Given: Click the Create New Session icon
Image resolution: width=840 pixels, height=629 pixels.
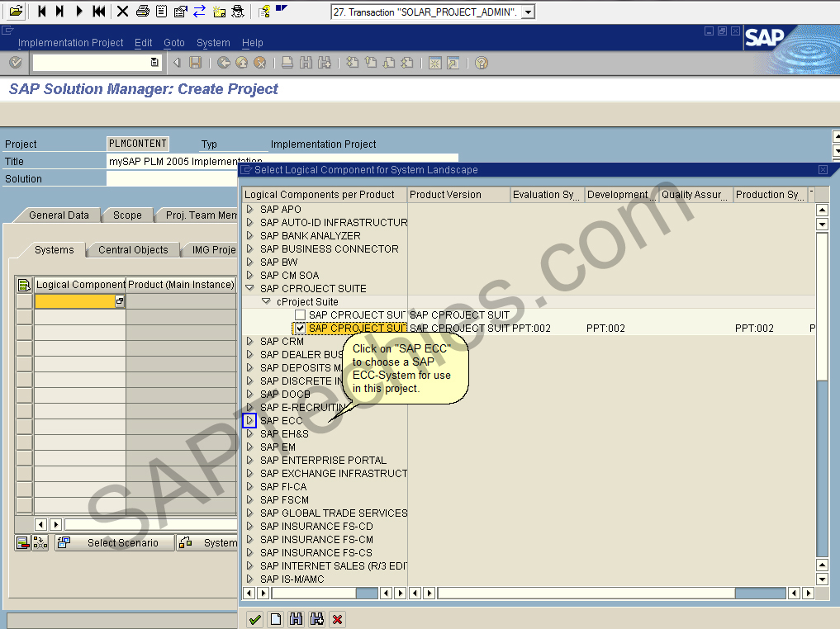Looking at the screenshot, I should click(434, 63).
